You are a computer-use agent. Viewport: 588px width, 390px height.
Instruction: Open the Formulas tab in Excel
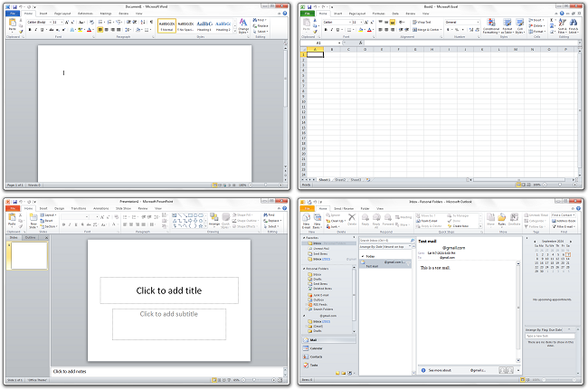pos(378,14)
